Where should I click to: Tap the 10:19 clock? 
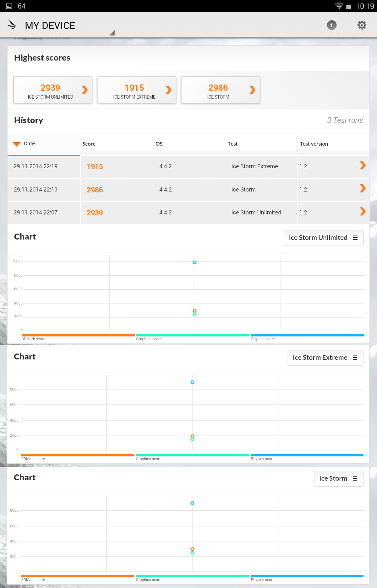click(x=365, y=6)
